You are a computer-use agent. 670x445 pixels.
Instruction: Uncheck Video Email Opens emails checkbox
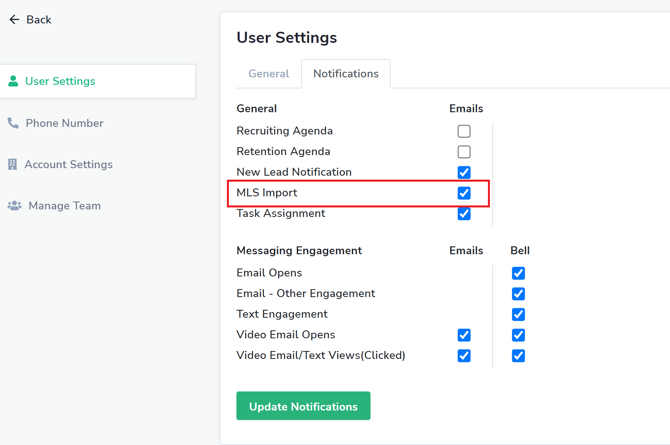[x=464, y=335]
